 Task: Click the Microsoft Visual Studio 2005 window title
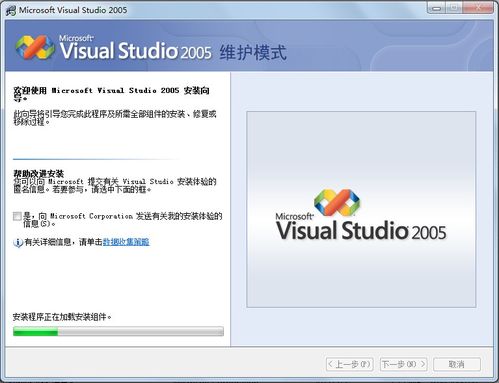tap(73, 10)
